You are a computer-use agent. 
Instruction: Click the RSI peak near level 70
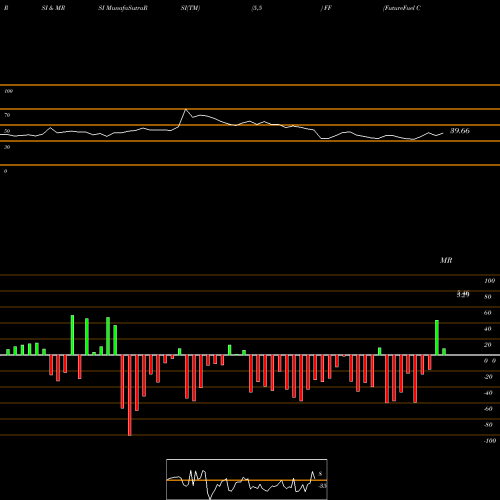tap(186, 110)
